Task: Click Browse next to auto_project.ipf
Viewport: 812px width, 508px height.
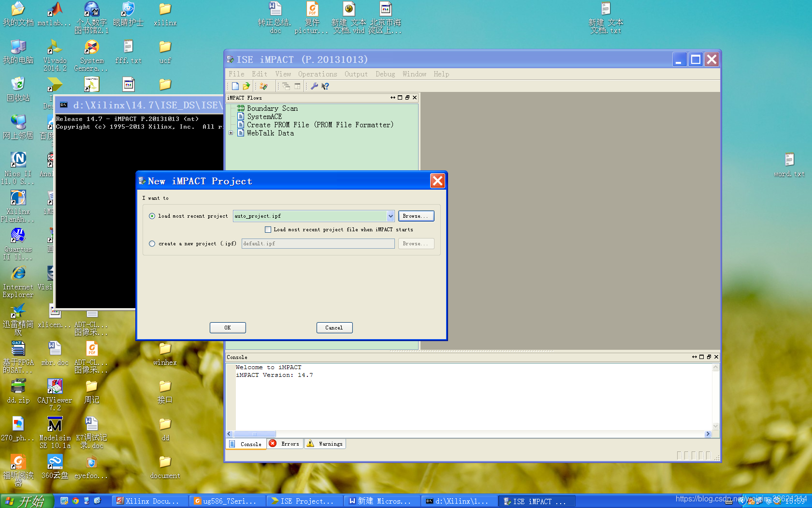Action: click(416, 216)
